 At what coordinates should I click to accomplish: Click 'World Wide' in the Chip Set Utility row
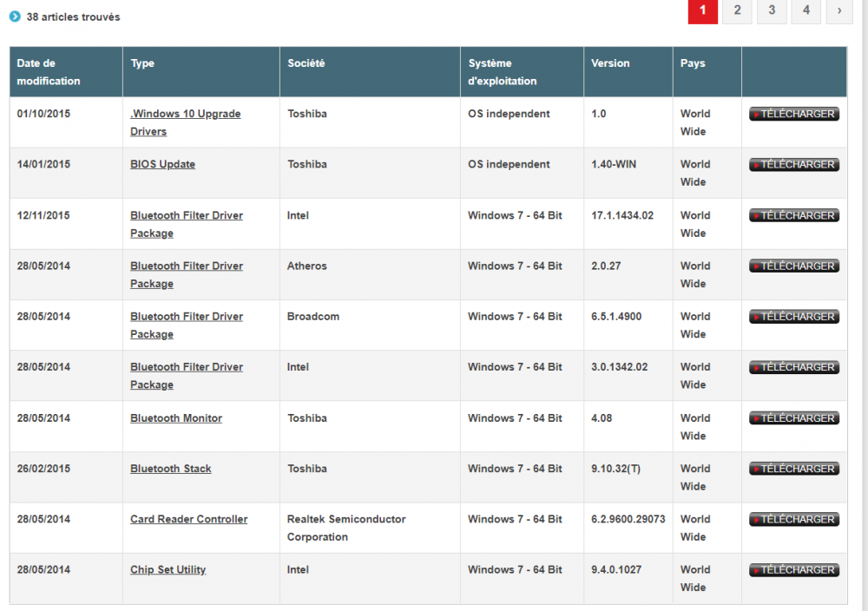[694, 578]
